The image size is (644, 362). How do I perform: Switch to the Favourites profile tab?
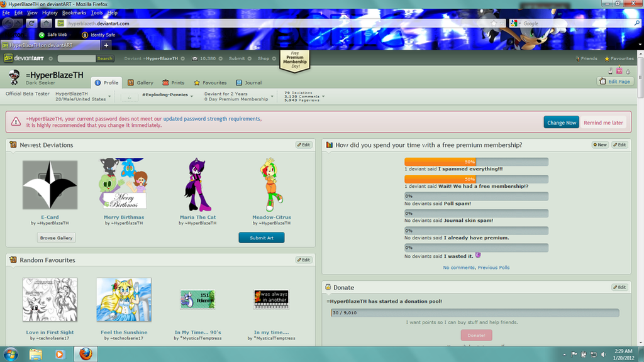(x=210, y=82)
